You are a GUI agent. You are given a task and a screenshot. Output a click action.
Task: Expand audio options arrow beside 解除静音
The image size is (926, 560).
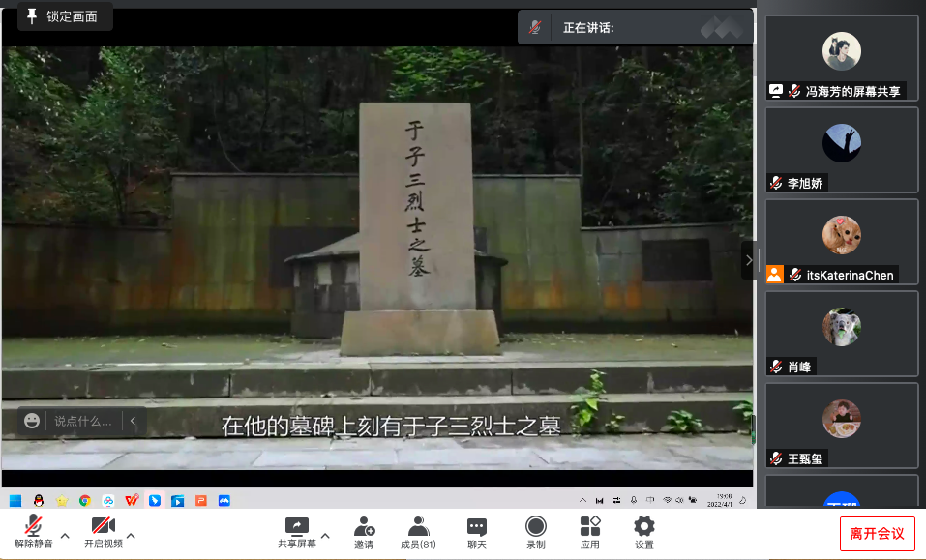coord(65,535)
